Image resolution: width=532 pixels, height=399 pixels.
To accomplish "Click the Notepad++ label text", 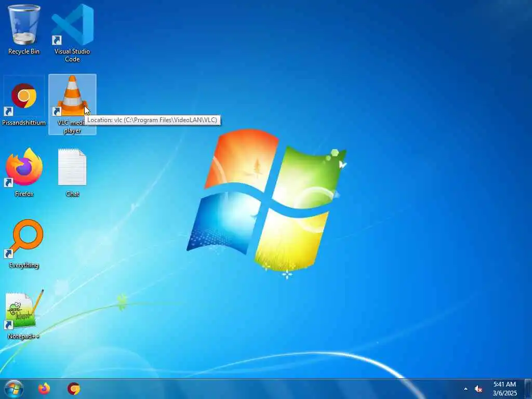I will click(24, 336).
